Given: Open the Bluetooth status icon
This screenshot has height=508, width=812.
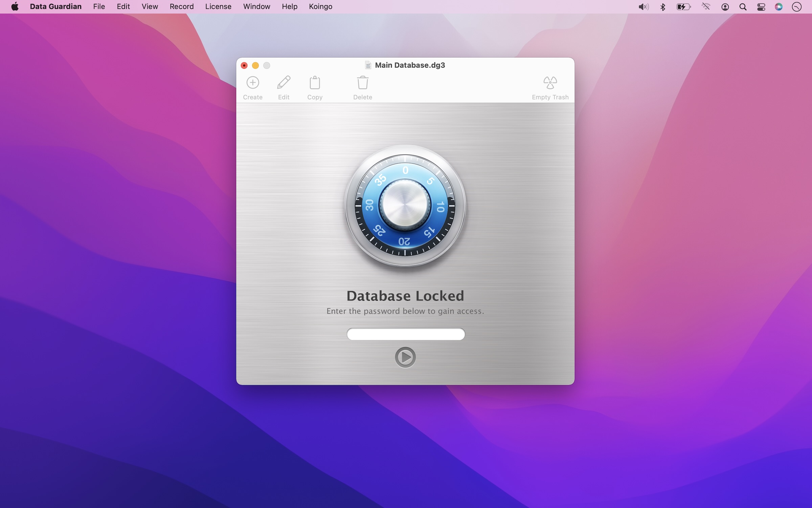Looking at the screenshot, I should pos(662,6).
